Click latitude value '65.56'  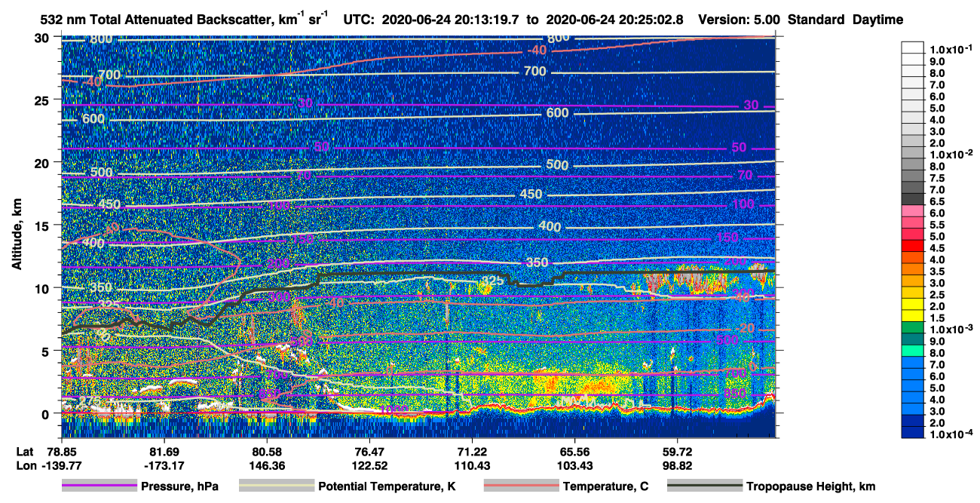coord(574,451)
